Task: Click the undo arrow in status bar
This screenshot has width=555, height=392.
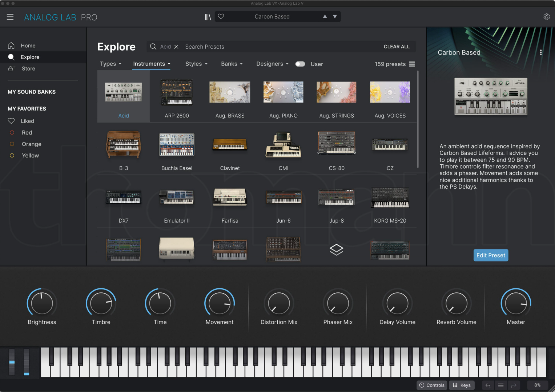Action: coord(488,385)
